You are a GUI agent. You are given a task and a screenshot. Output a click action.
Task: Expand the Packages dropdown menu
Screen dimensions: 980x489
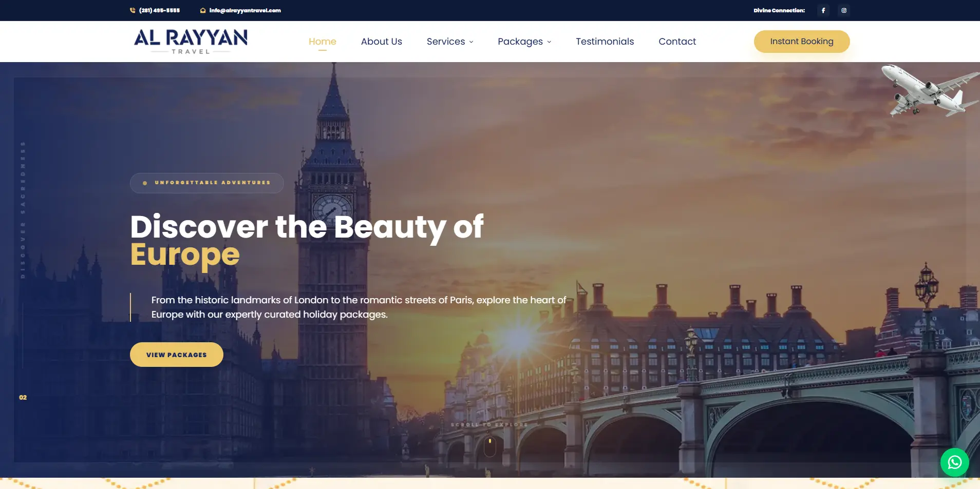click(524, 42)
